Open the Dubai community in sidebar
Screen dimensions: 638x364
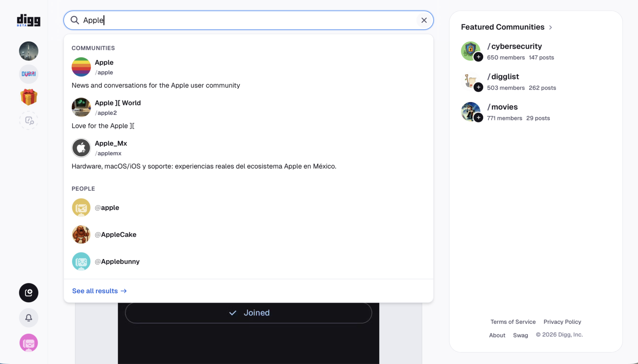coord(29,74)
